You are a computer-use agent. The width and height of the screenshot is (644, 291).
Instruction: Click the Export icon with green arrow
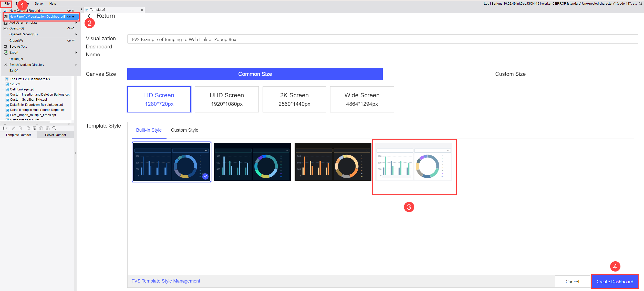point(5,53)
